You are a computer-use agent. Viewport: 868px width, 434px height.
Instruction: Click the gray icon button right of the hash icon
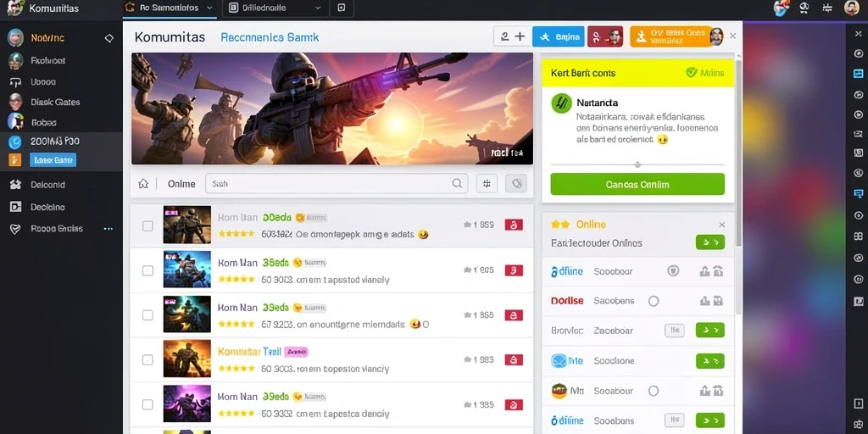(516, 183)
